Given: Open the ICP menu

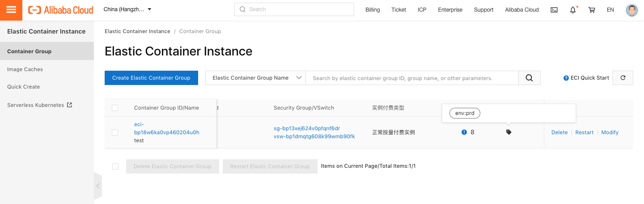Looking at the screenshot, I should (x=422, y=10).
